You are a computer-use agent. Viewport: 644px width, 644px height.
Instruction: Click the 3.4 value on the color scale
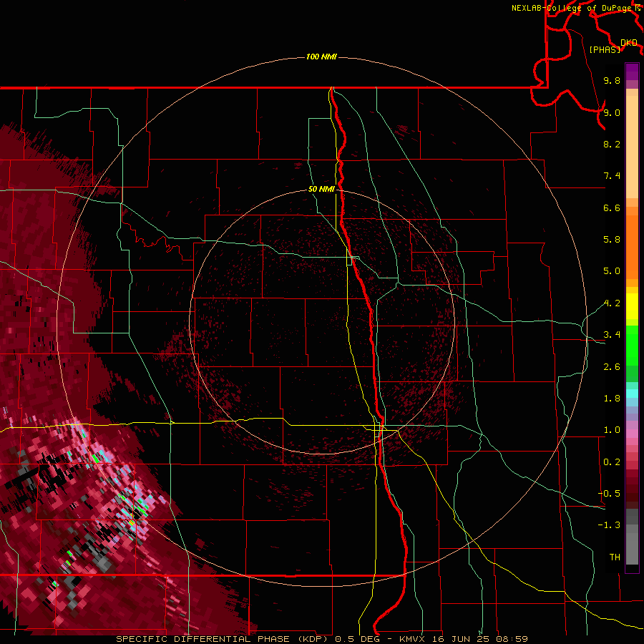pos(612,335)
